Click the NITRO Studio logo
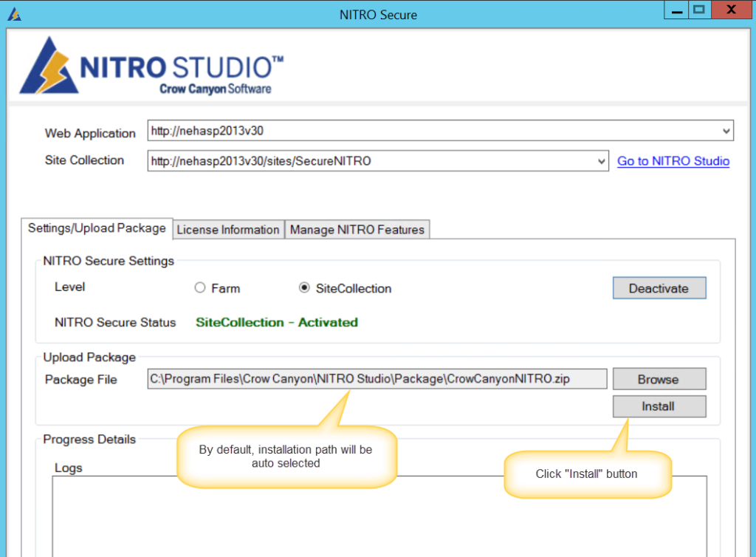756x557 pixels. (x=148, y=66)
